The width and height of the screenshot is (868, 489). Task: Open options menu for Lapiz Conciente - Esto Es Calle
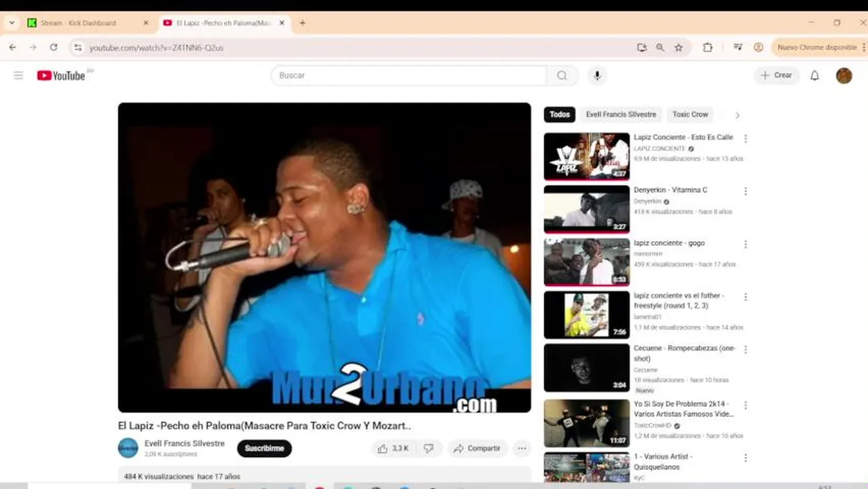pos(745,139)
